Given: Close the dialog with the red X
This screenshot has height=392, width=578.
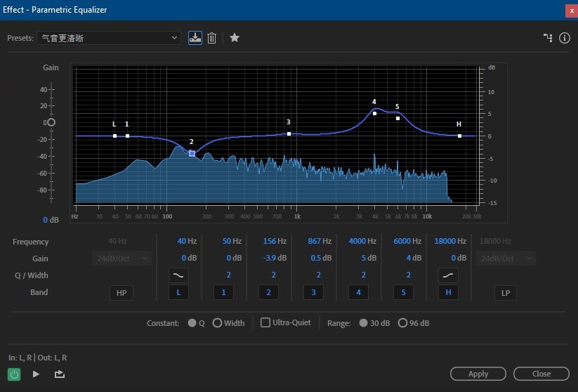Looking at the screenshot, I should [x=572, y=11].
